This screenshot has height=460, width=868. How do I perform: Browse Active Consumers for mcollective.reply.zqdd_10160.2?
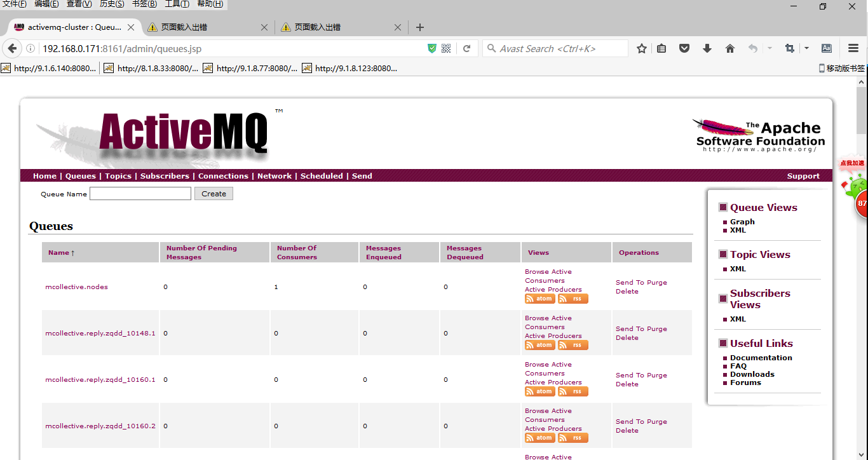tap(548, 416)
